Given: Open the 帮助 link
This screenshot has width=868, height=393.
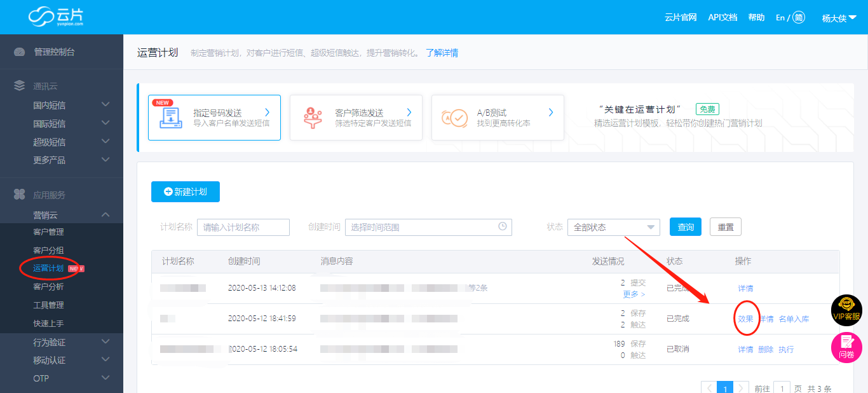Looking at the screenshot, I should pos(756,18).
